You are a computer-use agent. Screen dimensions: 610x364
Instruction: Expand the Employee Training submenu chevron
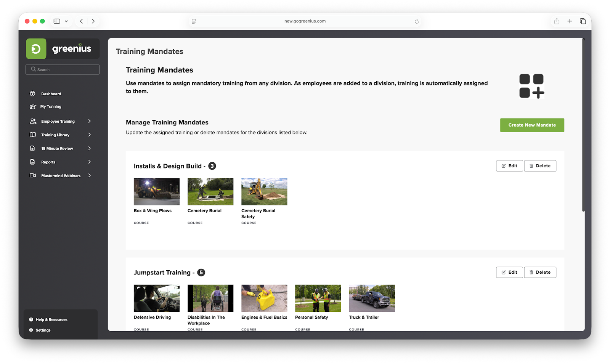coord(90,121)
